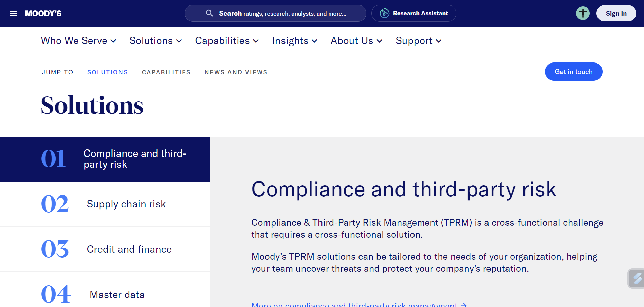
Task: Click the Sign In button
Action: 616,13
